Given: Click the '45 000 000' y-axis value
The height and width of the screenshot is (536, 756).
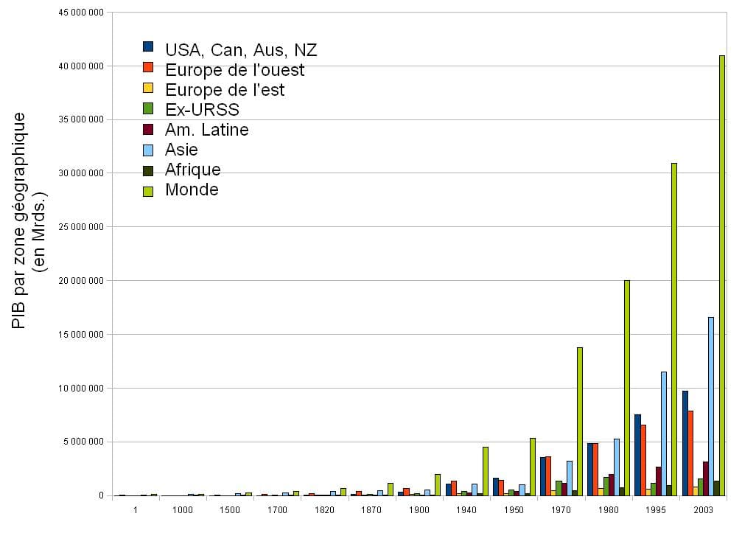Looking at the screenshot, I should point(81,12).
